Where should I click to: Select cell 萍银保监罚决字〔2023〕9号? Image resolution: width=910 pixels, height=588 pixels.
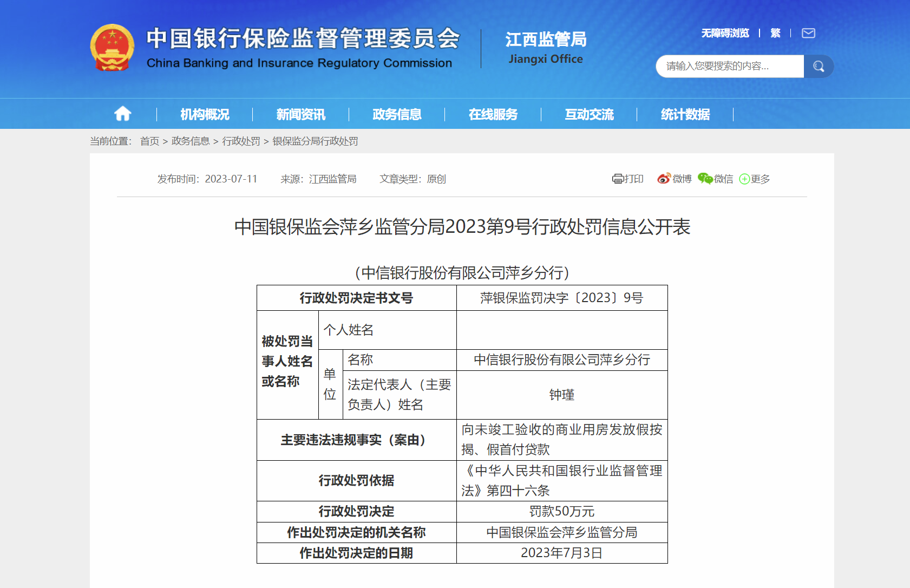pyautogui.click(x=562, y=298)
